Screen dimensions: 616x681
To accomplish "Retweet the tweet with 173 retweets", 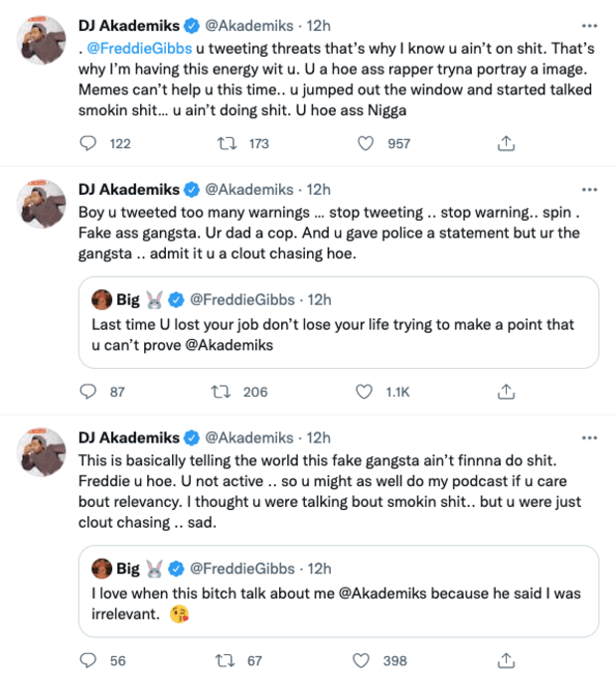I will click(227, 143).
